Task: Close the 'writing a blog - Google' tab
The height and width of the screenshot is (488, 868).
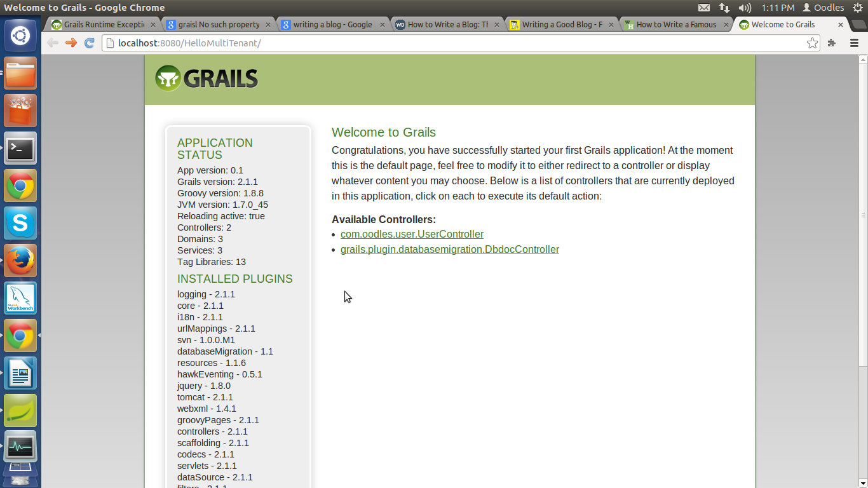Action: coord(382,25)
